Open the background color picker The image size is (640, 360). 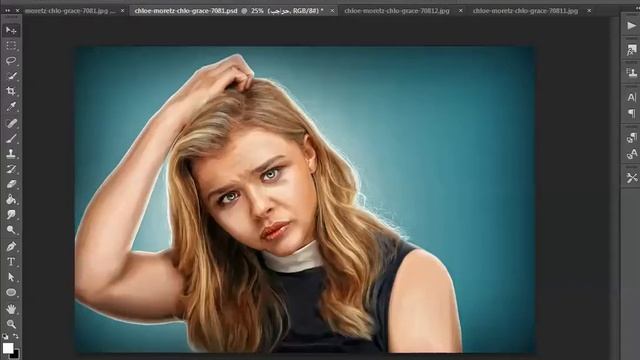(16, 355)
